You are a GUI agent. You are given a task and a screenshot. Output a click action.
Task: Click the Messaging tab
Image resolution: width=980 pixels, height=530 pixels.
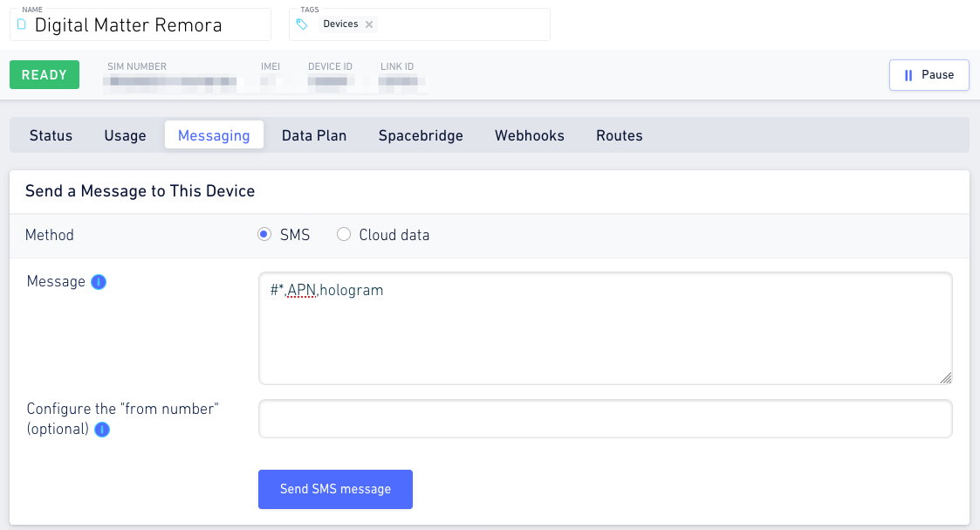pyautogui.click(x=214, y=135)
